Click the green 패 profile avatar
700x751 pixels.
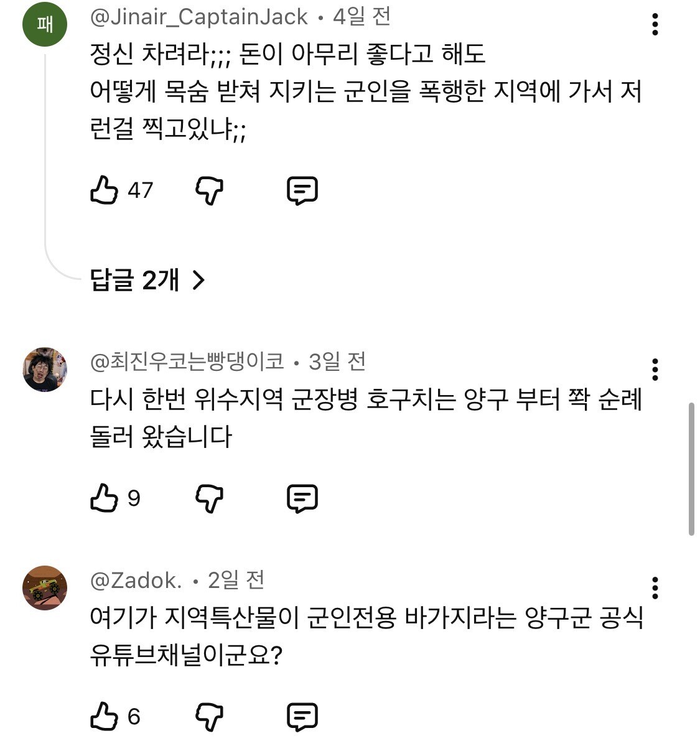tap(45, 24)
